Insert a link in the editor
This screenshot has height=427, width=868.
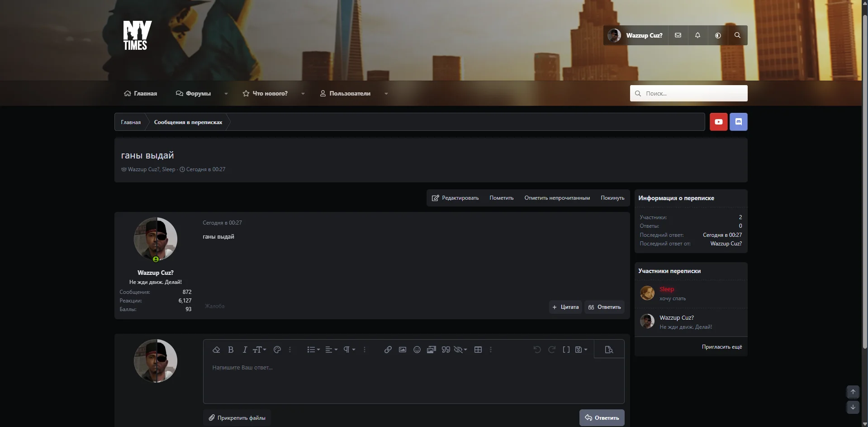[388, 350]
